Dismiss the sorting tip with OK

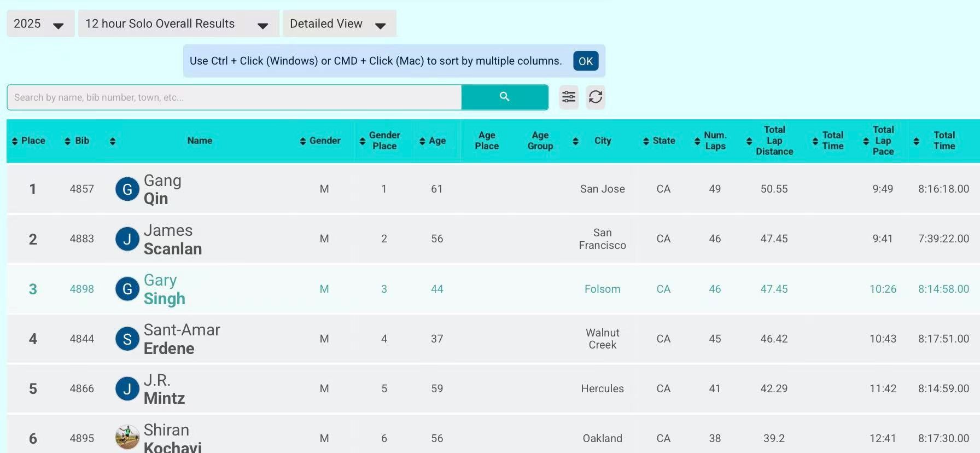[585, 61]
